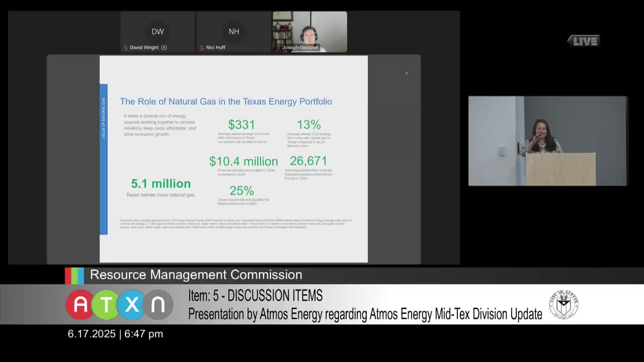Click the Atmos Energy presentation description line

coord(365,314)
